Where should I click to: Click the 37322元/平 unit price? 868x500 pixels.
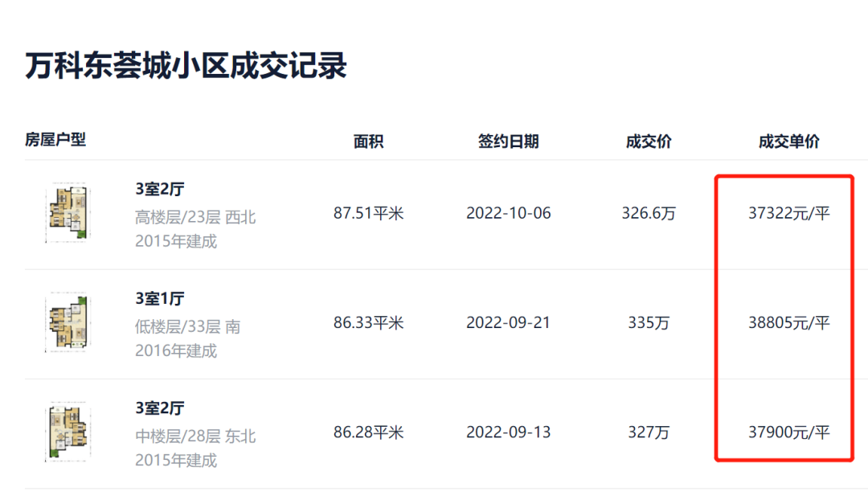point(789,213)
